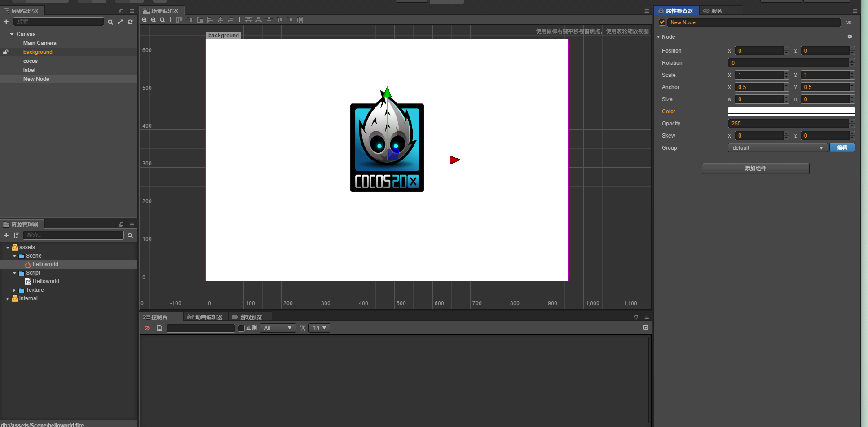Collapse the Script folder
This screenshot has height=427, width=868.
point(14,273)
